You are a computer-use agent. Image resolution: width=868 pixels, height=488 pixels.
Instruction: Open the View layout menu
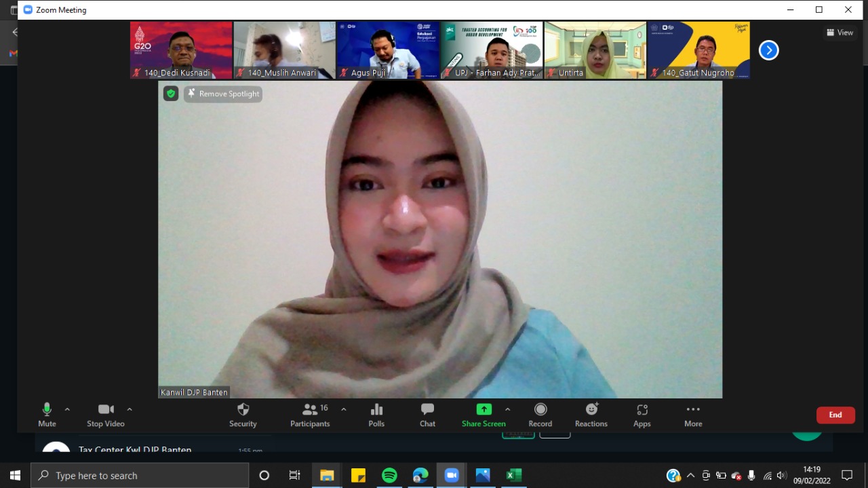(x=840, y=33)
